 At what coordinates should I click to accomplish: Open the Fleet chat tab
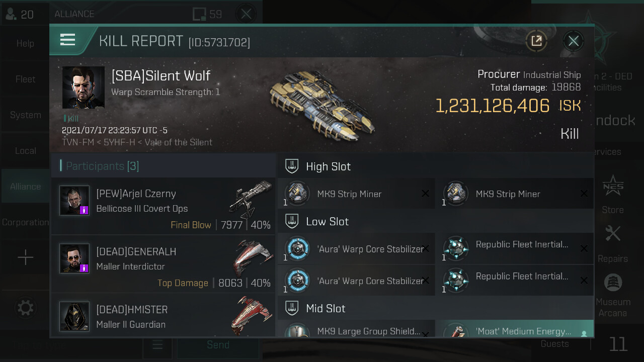click(25, 79)
